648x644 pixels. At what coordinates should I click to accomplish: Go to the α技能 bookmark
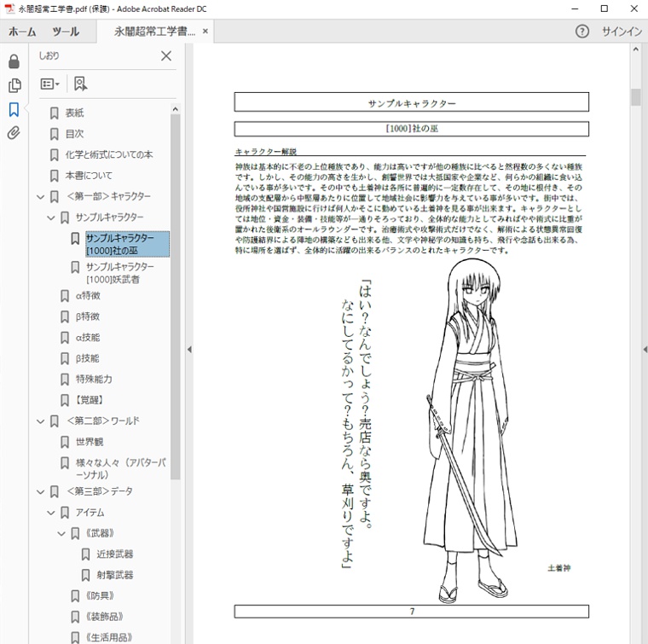pos(88,337)
